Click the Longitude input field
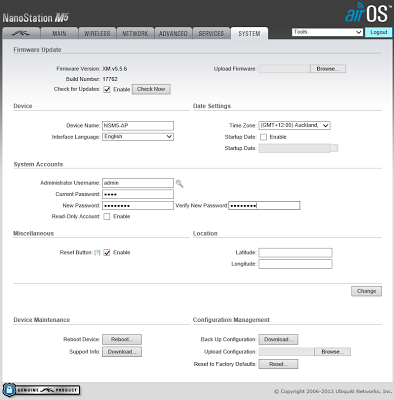394x400 pixels. pyautogui.click(x=295, y=264)
